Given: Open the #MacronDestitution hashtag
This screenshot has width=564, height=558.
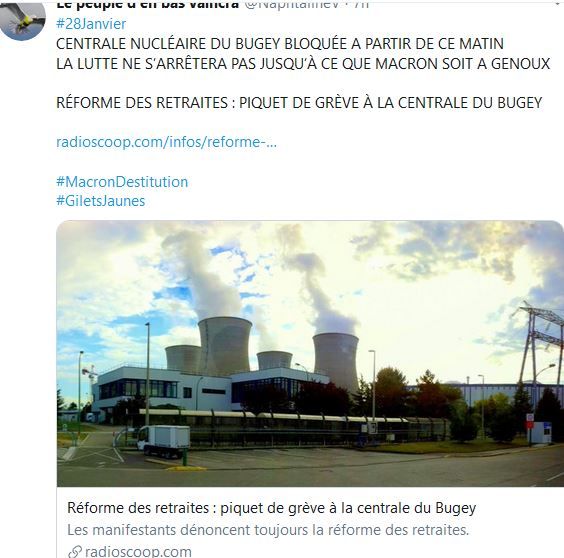Looking at the screenshot, I should [x=122, y=182].
